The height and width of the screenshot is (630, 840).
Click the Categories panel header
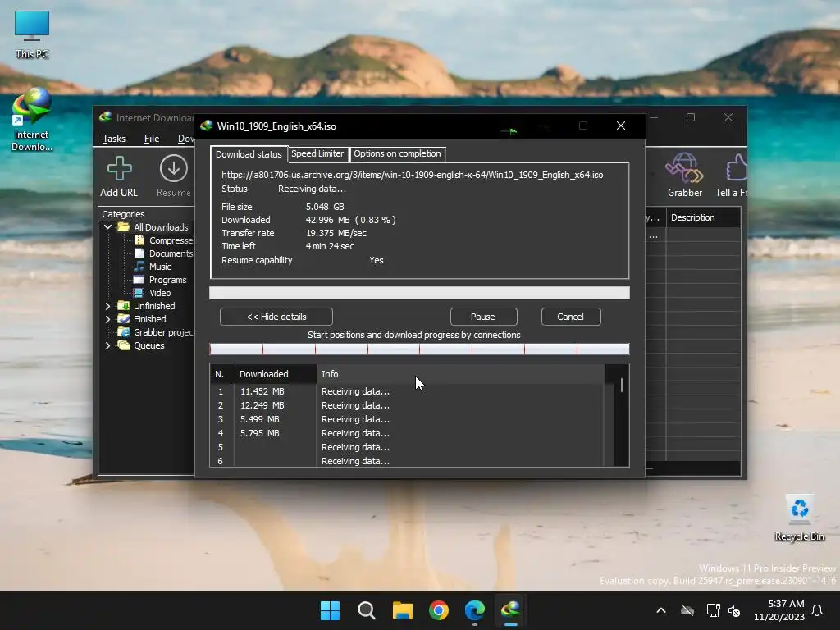coord(123,214)
